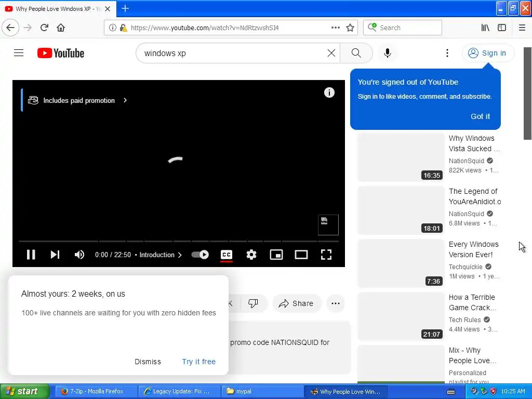
Task: Show video info cards icon
Action: [x=329, y=92]
